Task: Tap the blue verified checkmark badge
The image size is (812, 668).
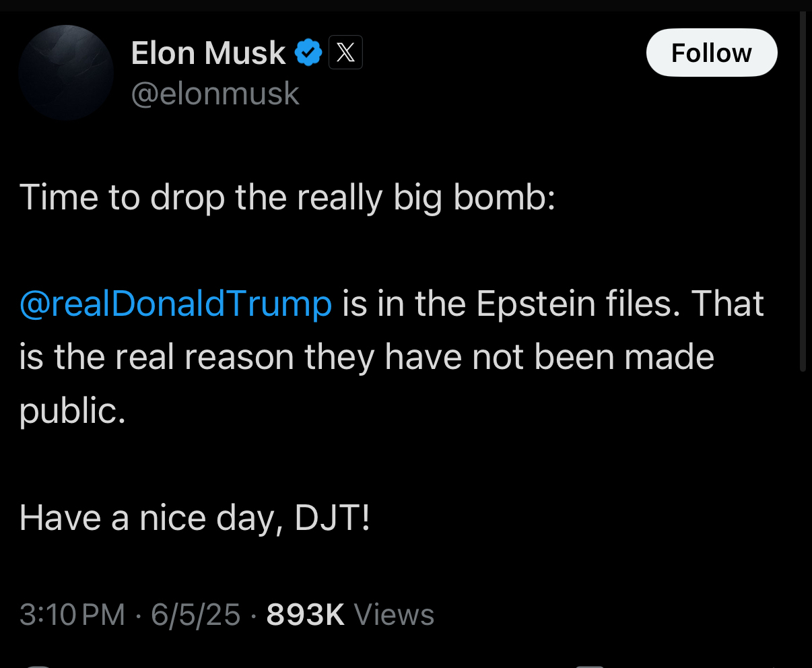Action: pos(309,53)
